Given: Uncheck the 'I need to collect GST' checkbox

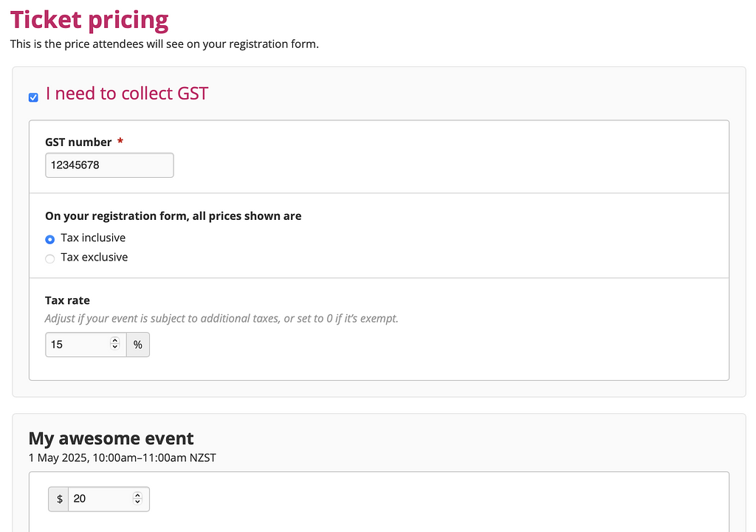Looking at the screenshot, I should 33,97.
